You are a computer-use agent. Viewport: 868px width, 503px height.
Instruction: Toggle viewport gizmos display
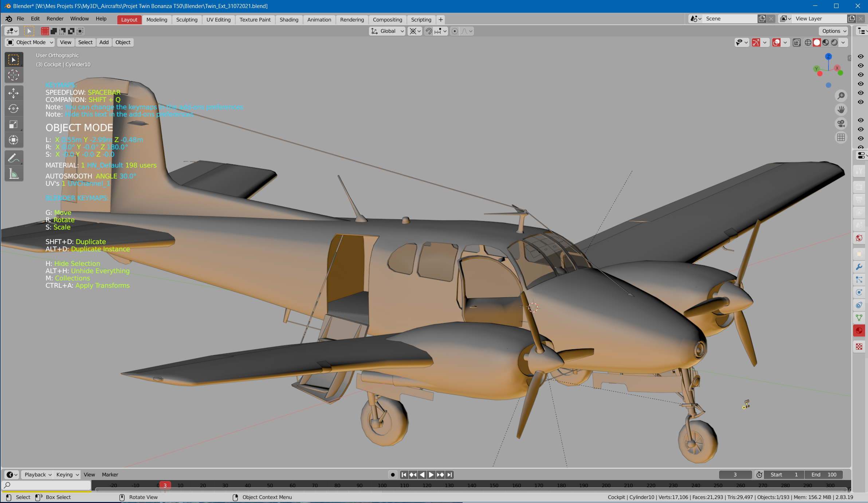[x=756, y=43]
